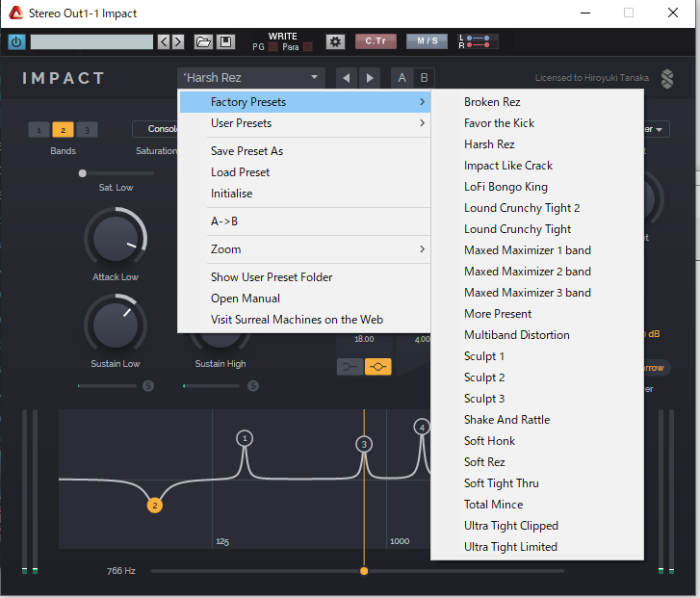This screenshot has height=598, width=700.
Task: Load the Sculpt 2 preset
Action: (537, 377)
